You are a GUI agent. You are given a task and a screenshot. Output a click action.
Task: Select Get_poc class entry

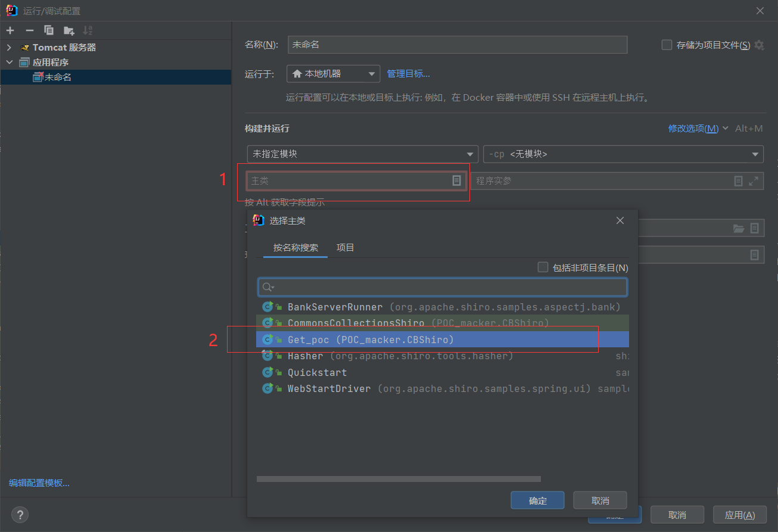(443, 340)
